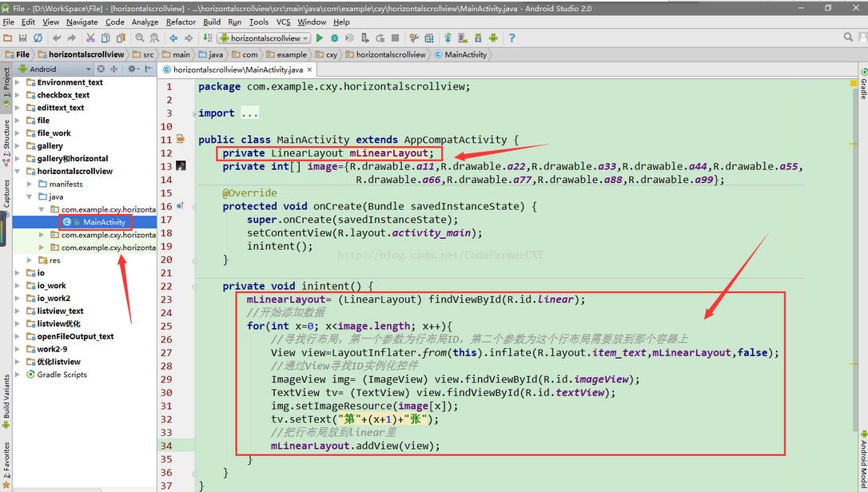Click the Redo arrow icon
The width and height of the screenshot is (868, 492).
[x=71, y=38]
